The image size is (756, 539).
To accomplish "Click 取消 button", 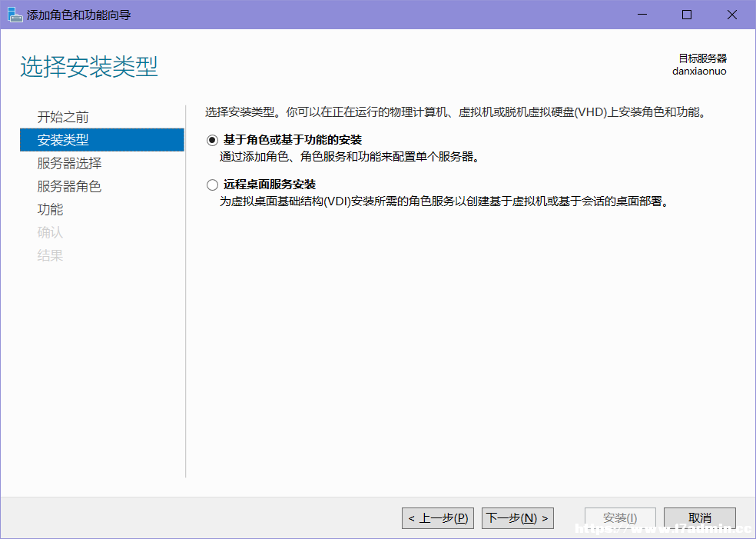I will [x=700, y=518].
